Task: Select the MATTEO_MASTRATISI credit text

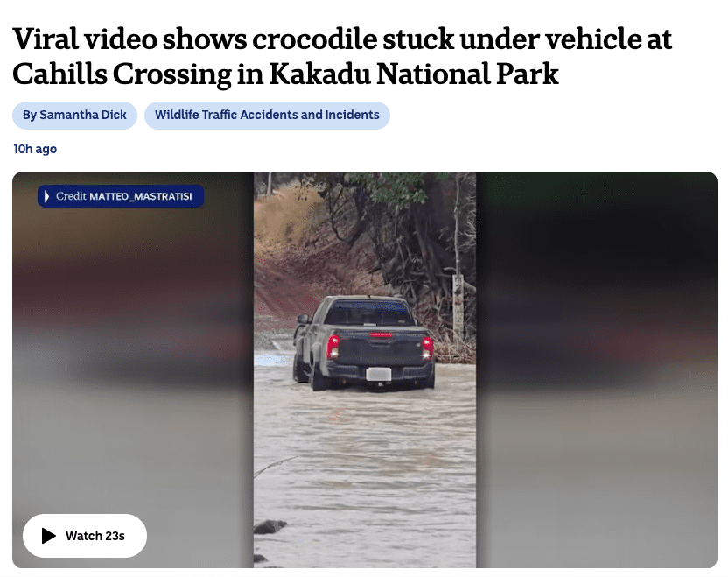Action: tap(140, 196)
